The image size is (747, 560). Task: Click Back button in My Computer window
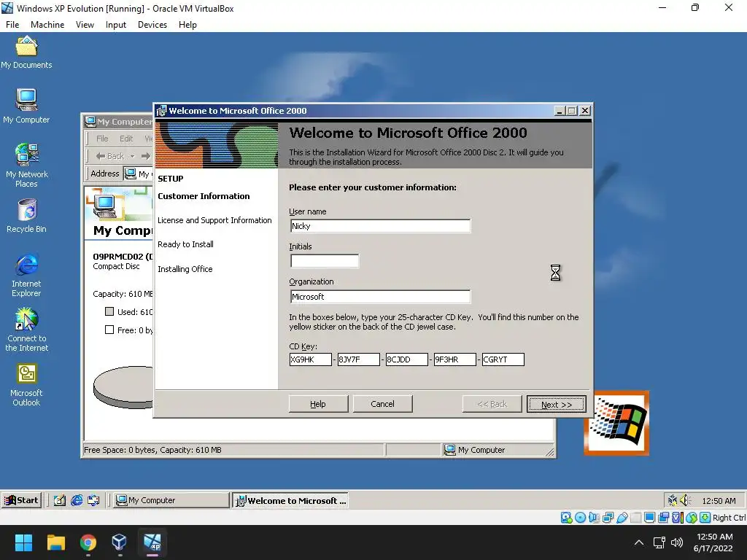[x=110, y=156]
